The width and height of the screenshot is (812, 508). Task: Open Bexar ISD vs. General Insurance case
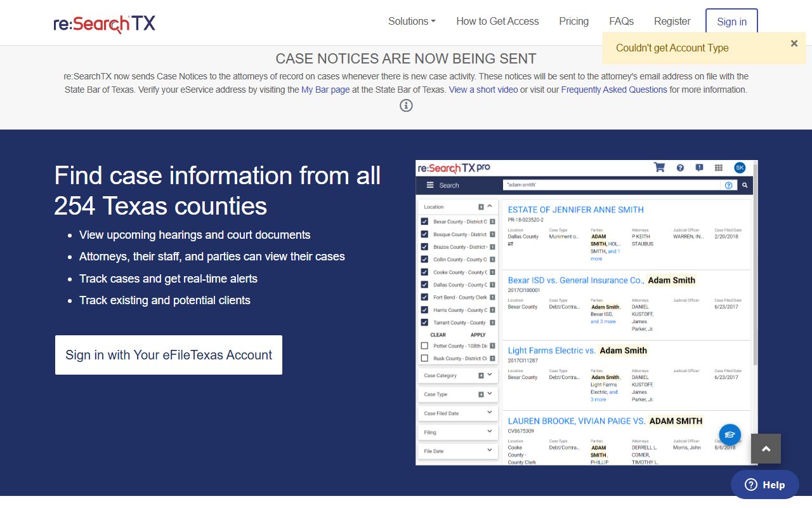(x=601, y=280)
